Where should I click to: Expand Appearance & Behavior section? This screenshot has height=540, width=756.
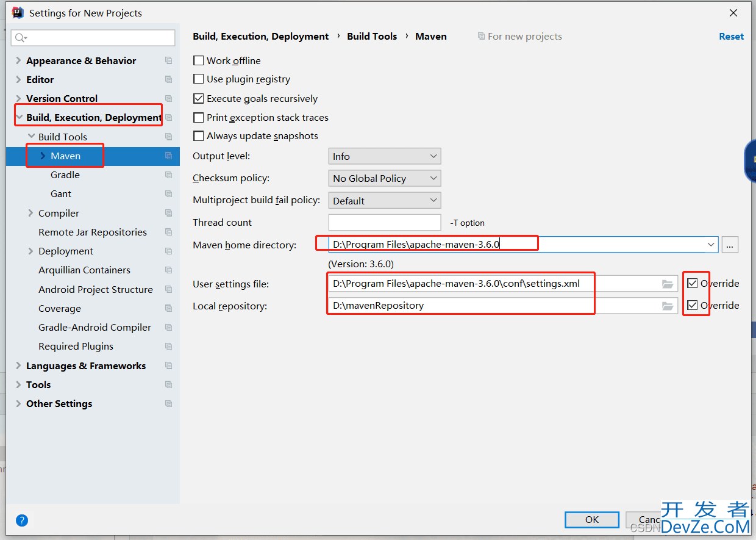click(19, 61)
